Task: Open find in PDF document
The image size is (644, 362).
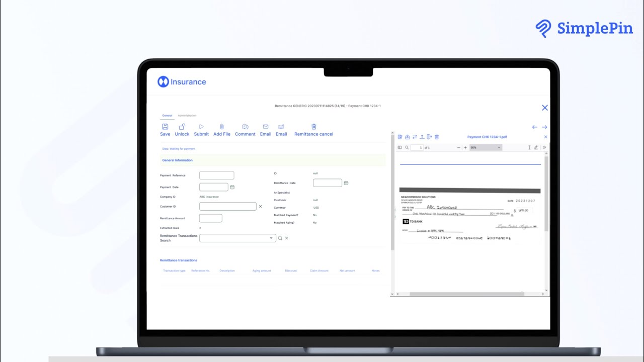Action: coord(407,148)
